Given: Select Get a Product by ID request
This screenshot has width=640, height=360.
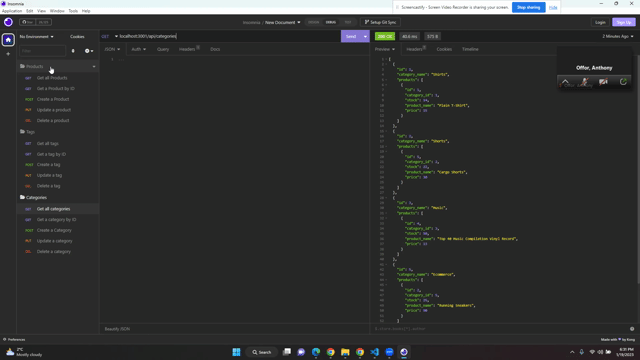Looking at the screenshot, I should click(56, 89).
